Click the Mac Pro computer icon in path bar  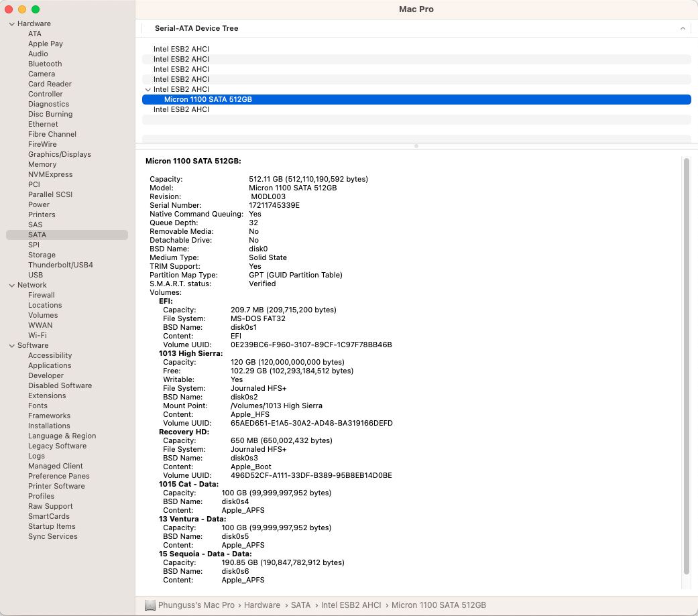pos(150,605)
